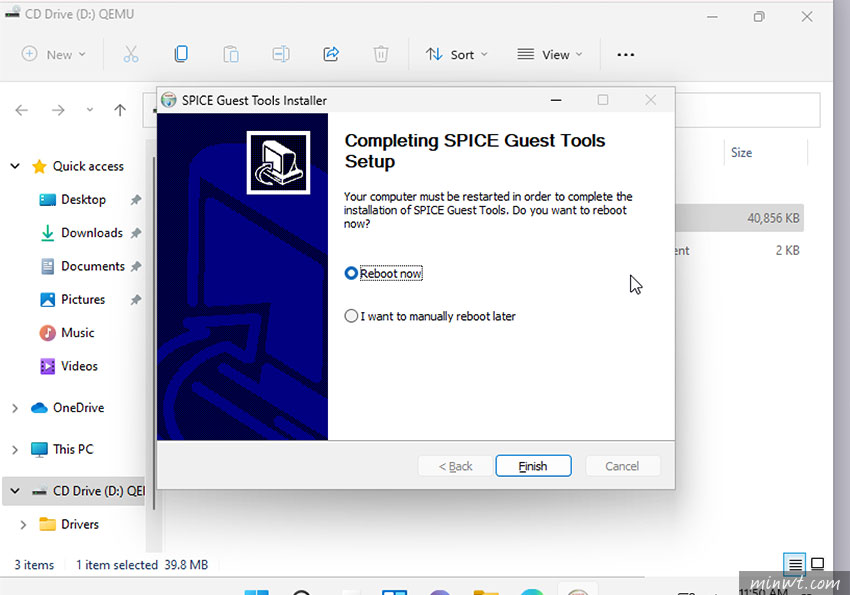Click the Size column header
The width and height of the screenshot is (850, 595).
(x=741, y=152)
